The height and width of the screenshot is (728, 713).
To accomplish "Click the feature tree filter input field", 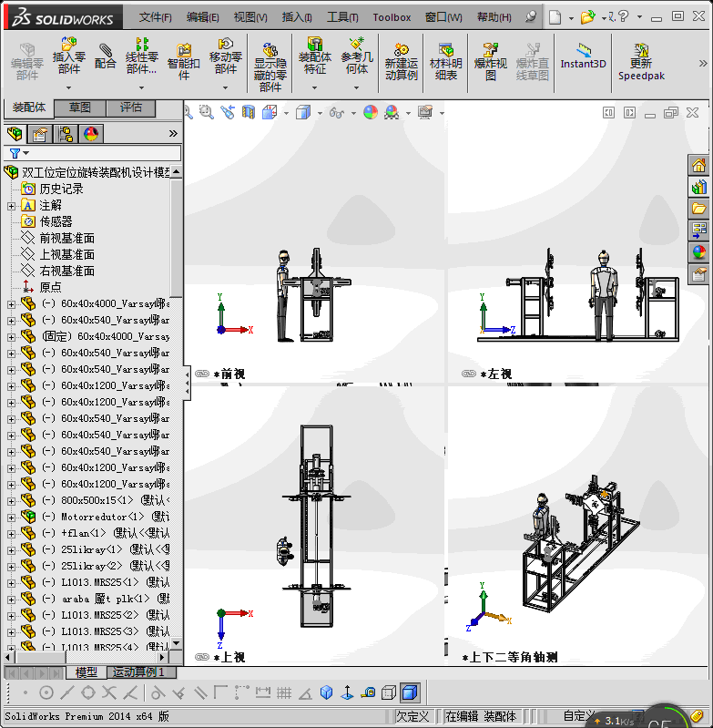I will click(x=92, y=153).
